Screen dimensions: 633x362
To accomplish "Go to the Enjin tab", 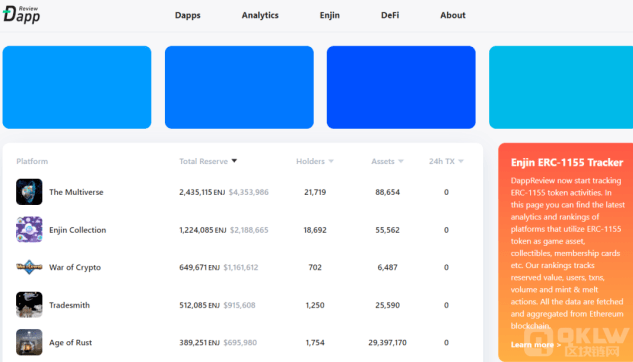I will pos(330,15).
